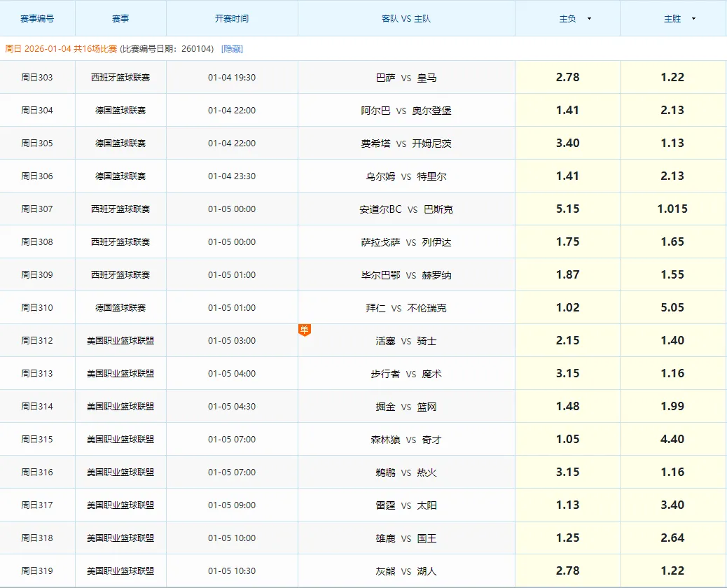The image size is (727, 588).
Task: Click the [隐藏] link to collapse Sunday matches
Action: (x=232, y=49)
